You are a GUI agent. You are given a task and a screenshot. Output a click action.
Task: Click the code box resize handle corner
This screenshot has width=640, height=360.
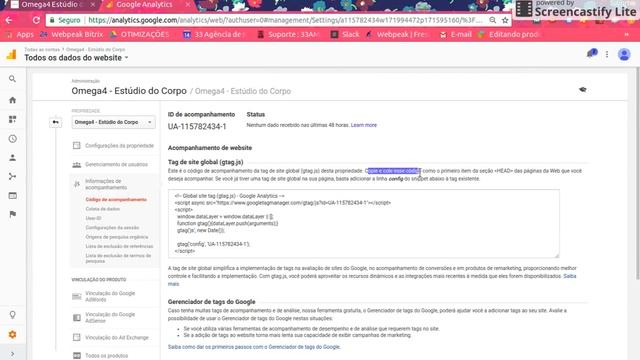(557, 255)
